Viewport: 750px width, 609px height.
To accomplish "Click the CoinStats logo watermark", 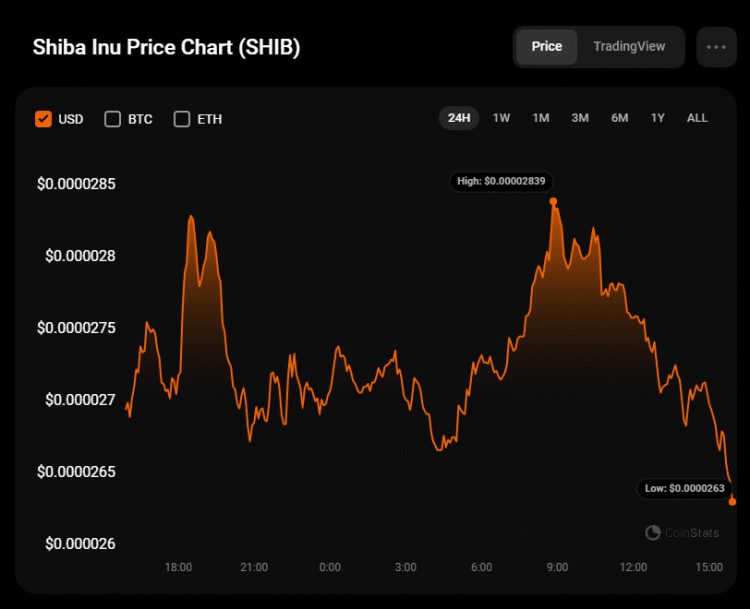I will click(x=682, y=532).
